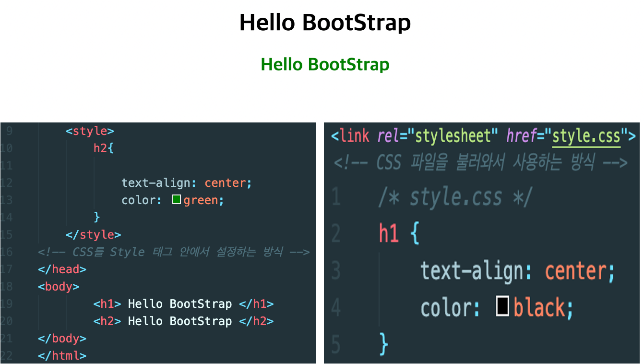The height and width of the screenshot is (364, 644).
Task: Click text-align: center on line 12
Action: coord(187,182)
